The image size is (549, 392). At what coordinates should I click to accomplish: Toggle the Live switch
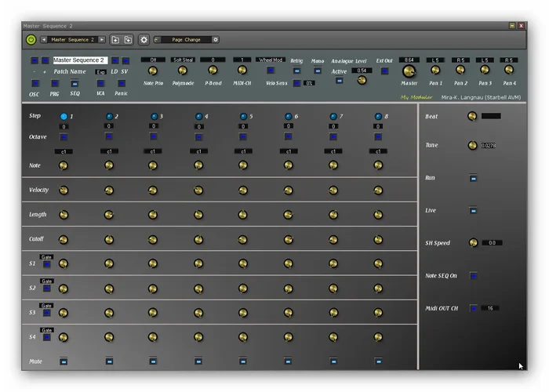(474, 210)
